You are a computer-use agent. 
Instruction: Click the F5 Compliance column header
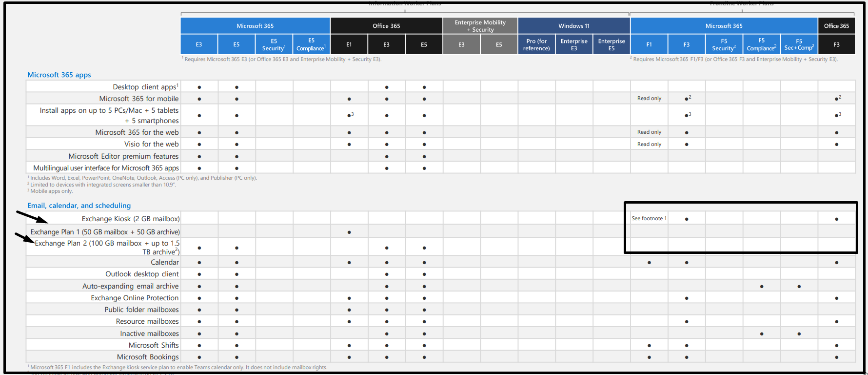coord(762,44)
